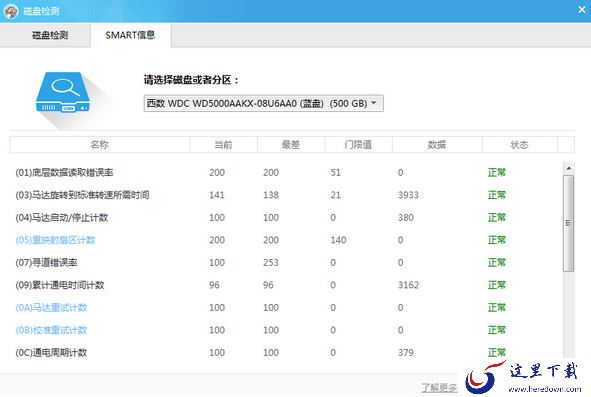Click data value 380 in row 04
The image size is (591, 397).
[x=406, y=218]
